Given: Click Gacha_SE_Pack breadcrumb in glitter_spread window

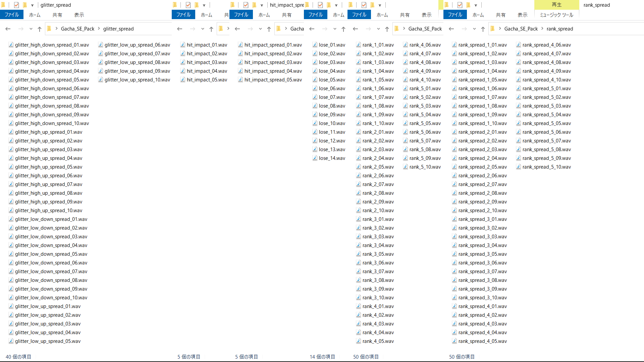Looking at the screenshot, I should 77,29.
